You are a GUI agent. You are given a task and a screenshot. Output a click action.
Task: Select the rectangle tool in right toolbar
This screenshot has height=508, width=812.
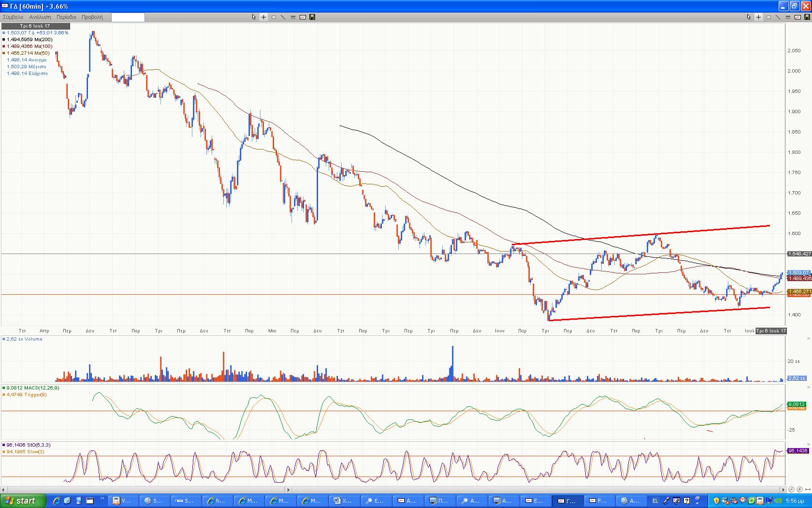click(x=768, y=17)
